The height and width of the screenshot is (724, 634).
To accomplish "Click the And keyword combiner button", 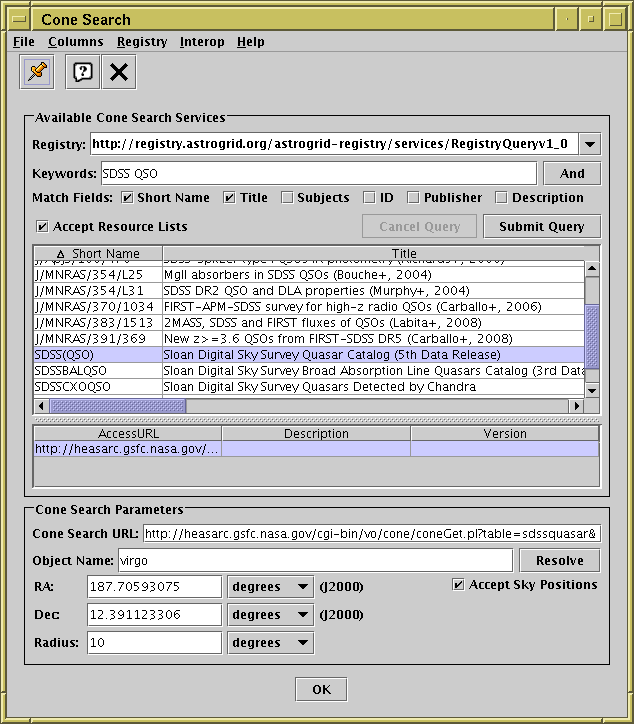I will click(572, 174).
